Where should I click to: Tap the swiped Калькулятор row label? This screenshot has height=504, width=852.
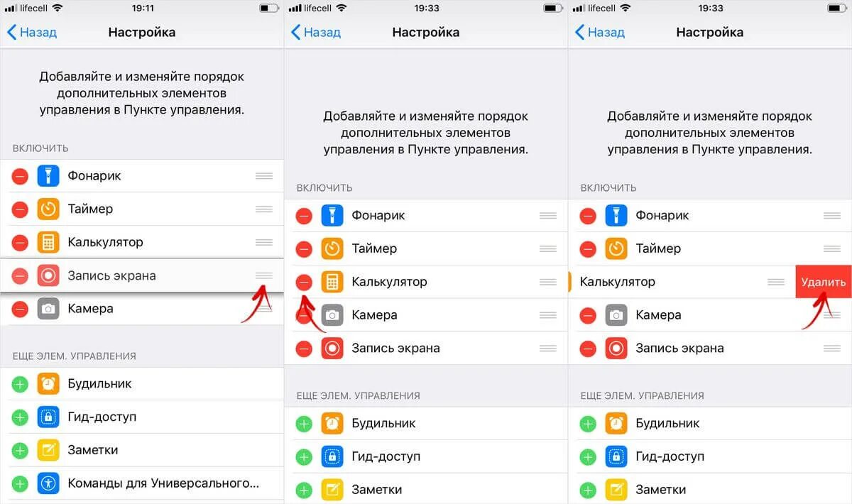click(618, 282)
